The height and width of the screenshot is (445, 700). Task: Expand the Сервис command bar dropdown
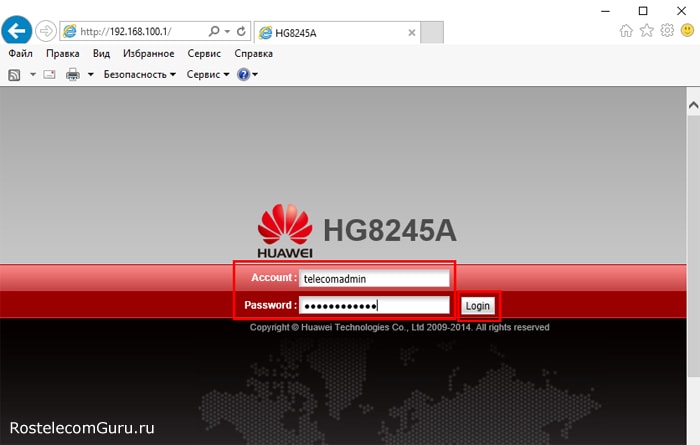207,75
